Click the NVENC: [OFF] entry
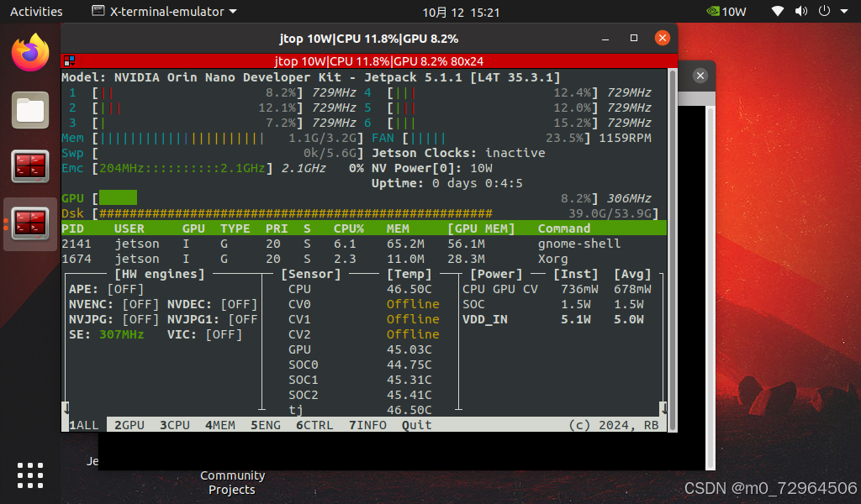This screenshot has width=861, height=504. [114, 304]
